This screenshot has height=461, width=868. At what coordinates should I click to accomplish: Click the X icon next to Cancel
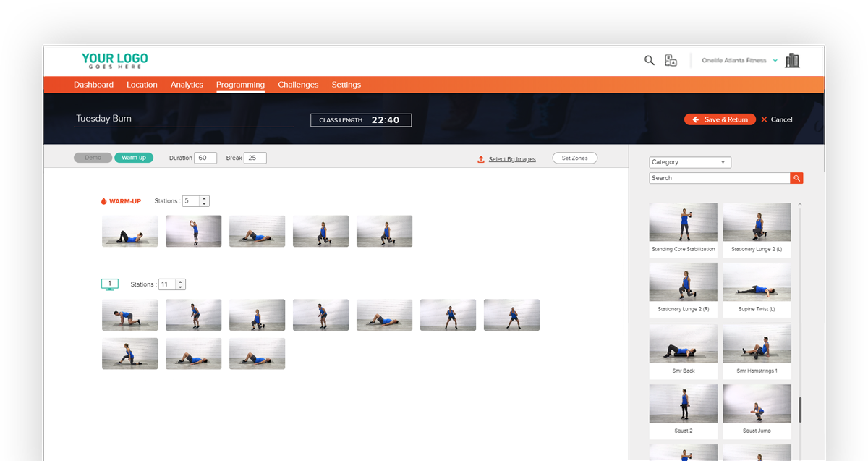tap(764, 119)
